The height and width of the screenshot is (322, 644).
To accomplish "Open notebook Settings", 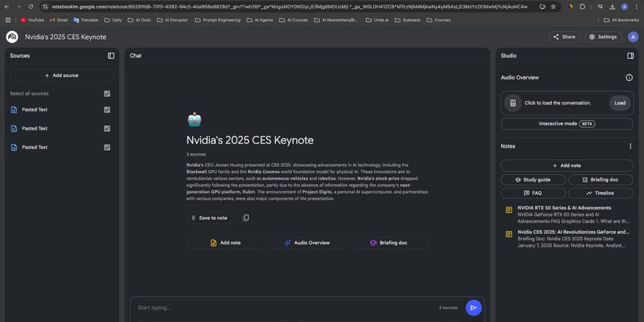I will pos(603,37).
